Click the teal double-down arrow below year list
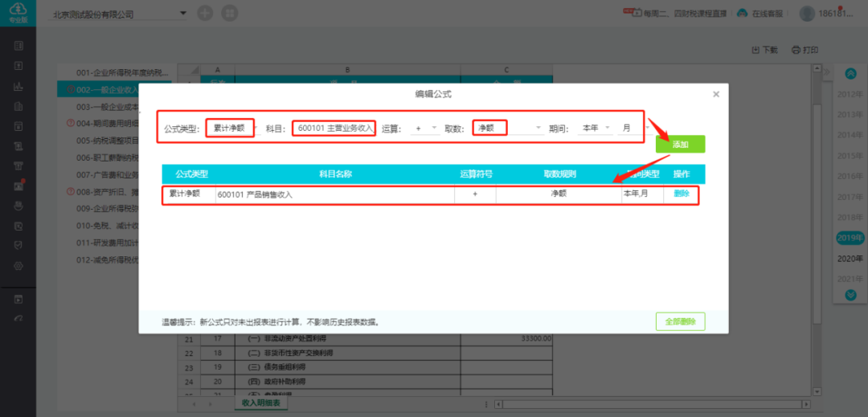 850,296
